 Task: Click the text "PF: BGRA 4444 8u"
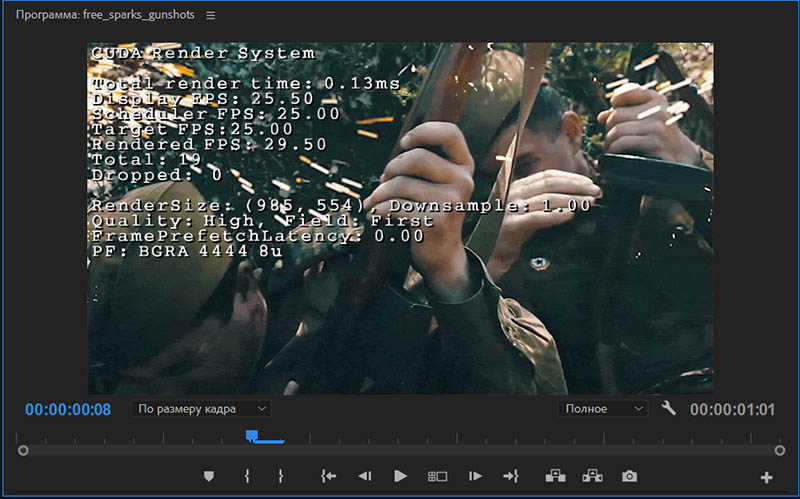[187, 251]
